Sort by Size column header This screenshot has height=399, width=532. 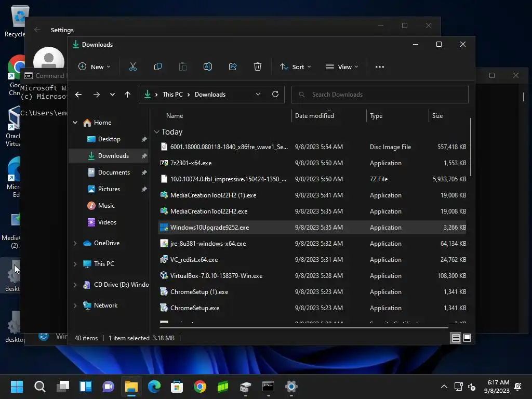(437, 116)
